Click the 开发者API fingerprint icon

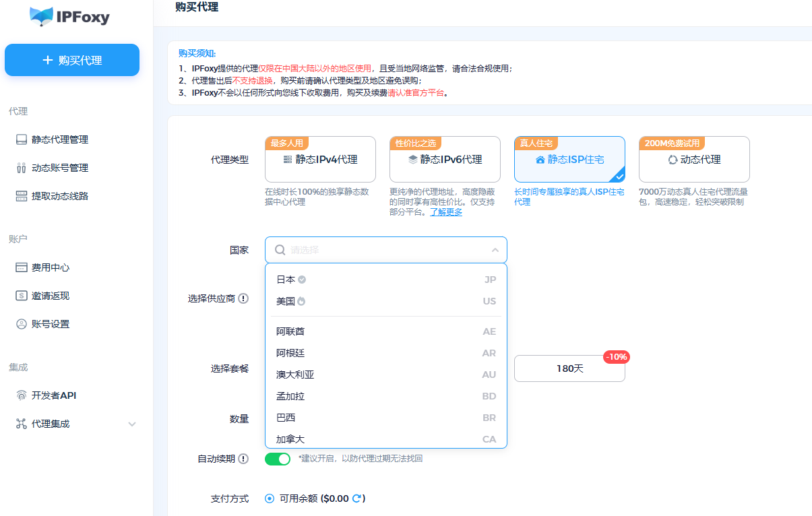[22, 395]
